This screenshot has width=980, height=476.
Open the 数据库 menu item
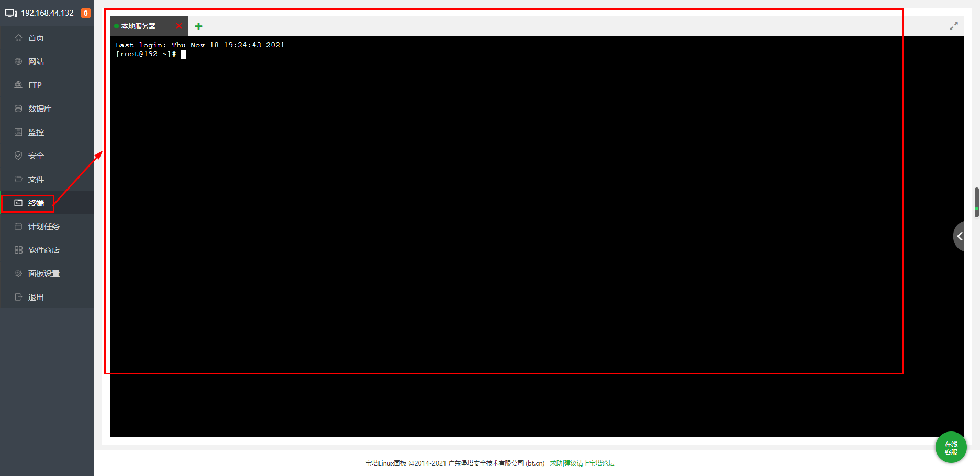pyautogui.click(x=47, y=108)
